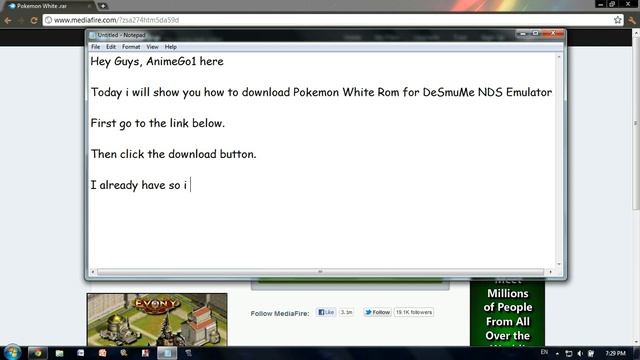Switch to Chrome in the taskbar
Image resolution: width=640 pixels, height=360 pixels.
[38, 353]
